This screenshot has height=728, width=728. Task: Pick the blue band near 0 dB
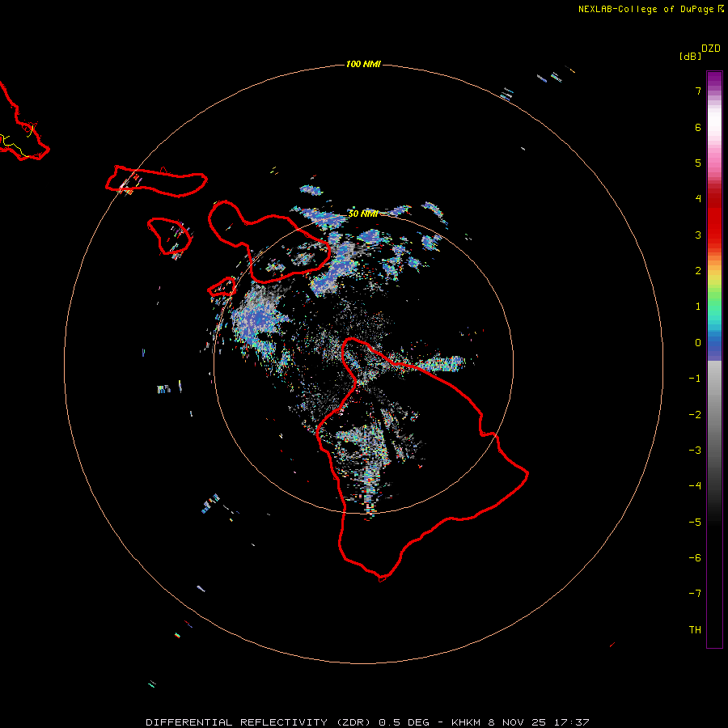(x=714, y=346)
